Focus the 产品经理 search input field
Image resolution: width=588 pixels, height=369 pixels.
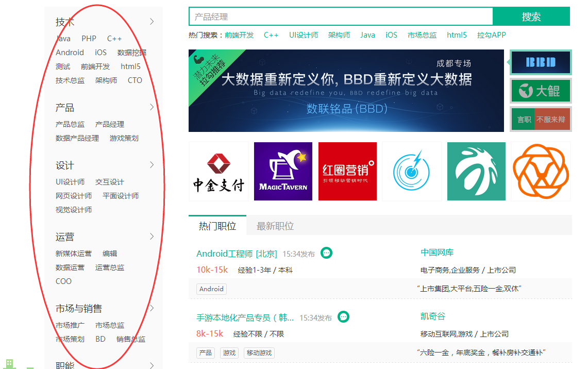[340, 17]
